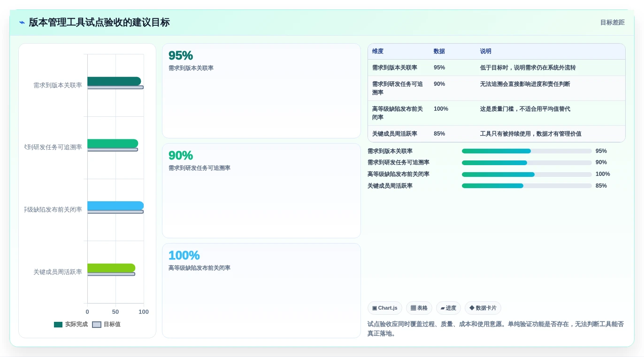Click the 85% value in table

pos(439,134)
